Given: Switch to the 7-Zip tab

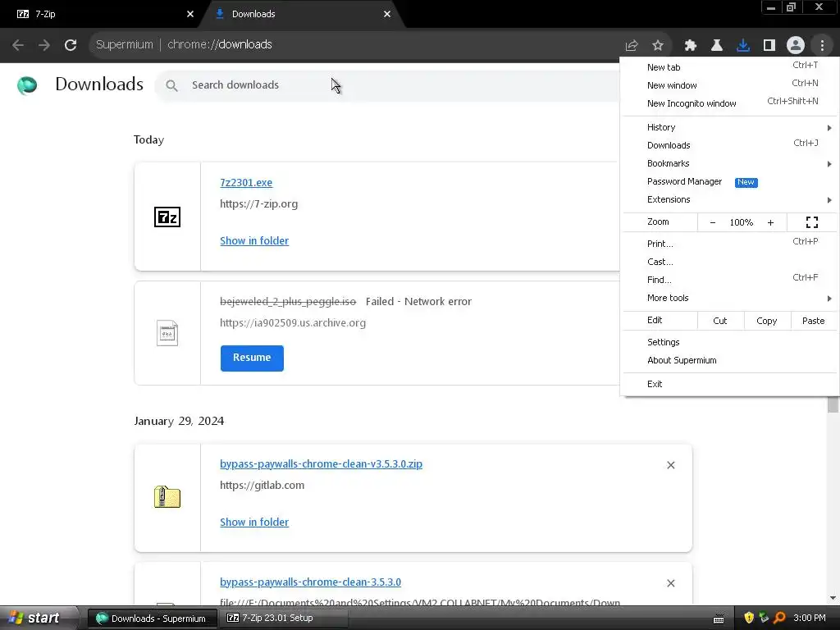Looking at the screenshot, I should (102, 15).
